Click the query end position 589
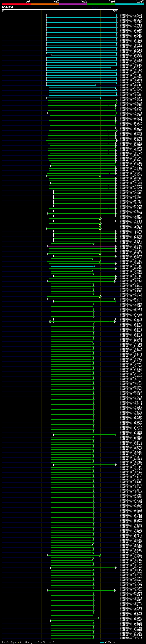This screenshot has height=644, width=146. (x=115, y=11)
